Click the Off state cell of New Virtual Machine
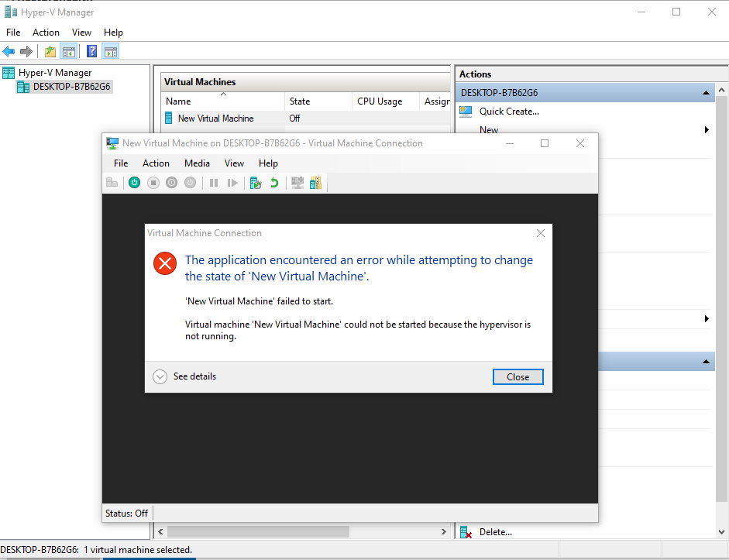Screen dimensions: 729x560 pyautogui.click(x=294, y=118)
